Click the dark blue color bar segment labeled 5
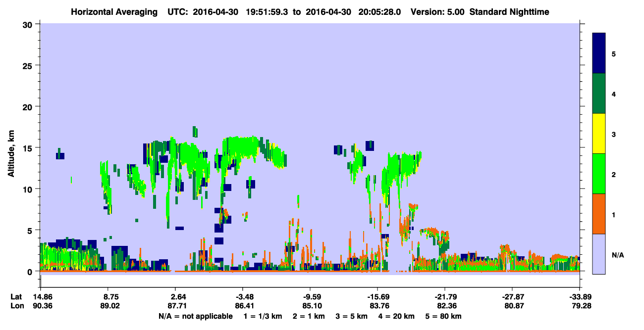The width and height of the screenshot is (644, 330). [599, 53]
